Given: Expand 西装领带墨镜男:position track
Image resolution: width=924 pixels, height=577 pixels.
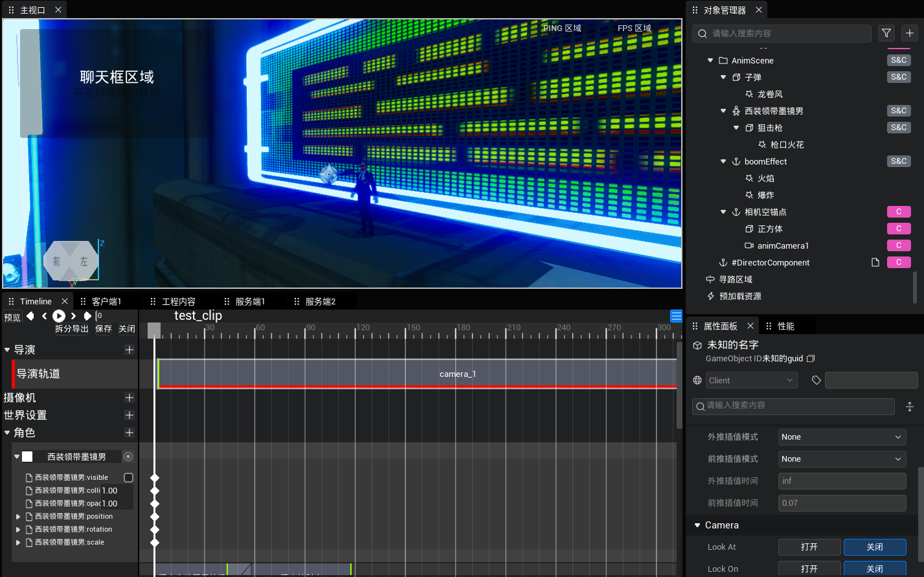Looking at the screenshot, I should point(18,516).
